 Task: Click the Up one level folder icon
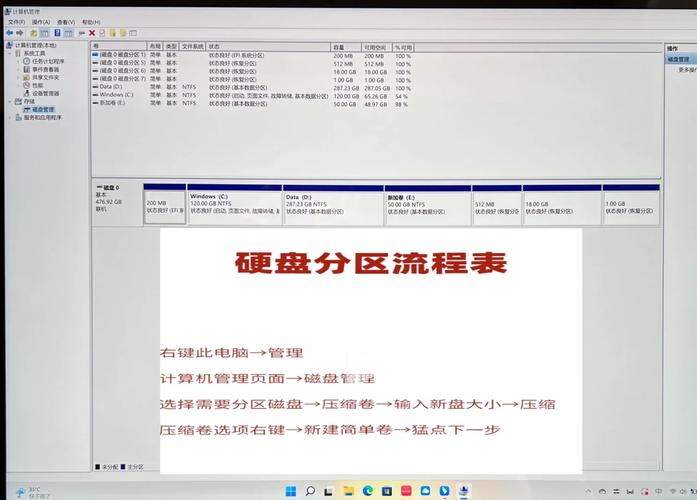pos(33,33)
